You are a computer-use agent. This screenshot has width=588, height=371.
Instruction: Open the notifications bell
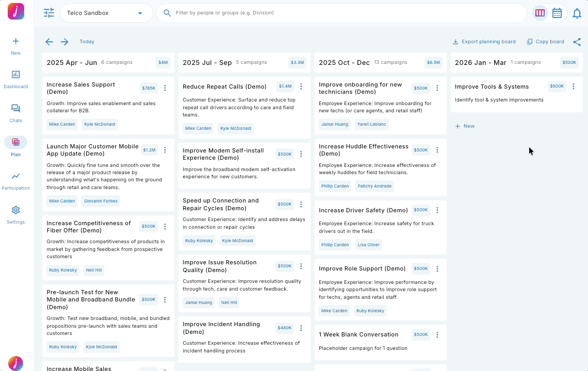coord(577,13)
